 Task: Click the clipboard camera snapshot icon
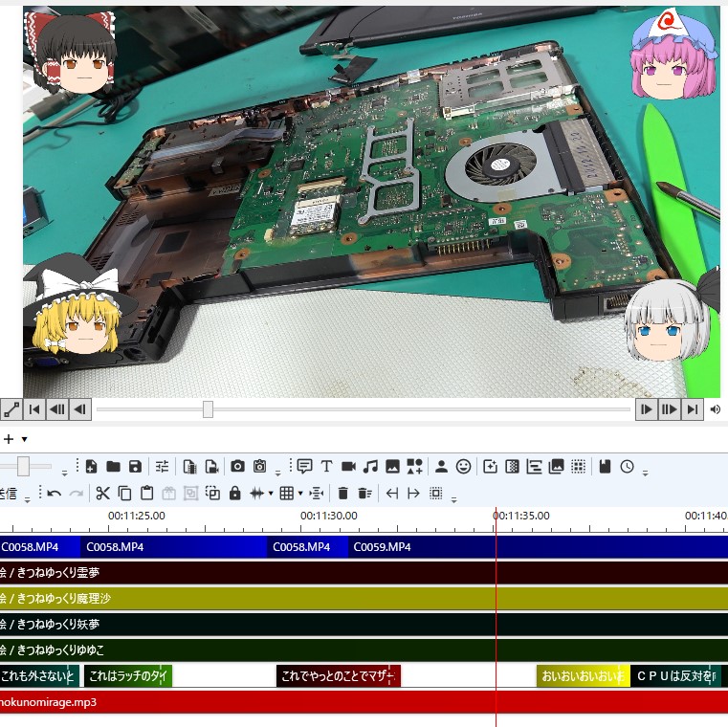point(259,466)
